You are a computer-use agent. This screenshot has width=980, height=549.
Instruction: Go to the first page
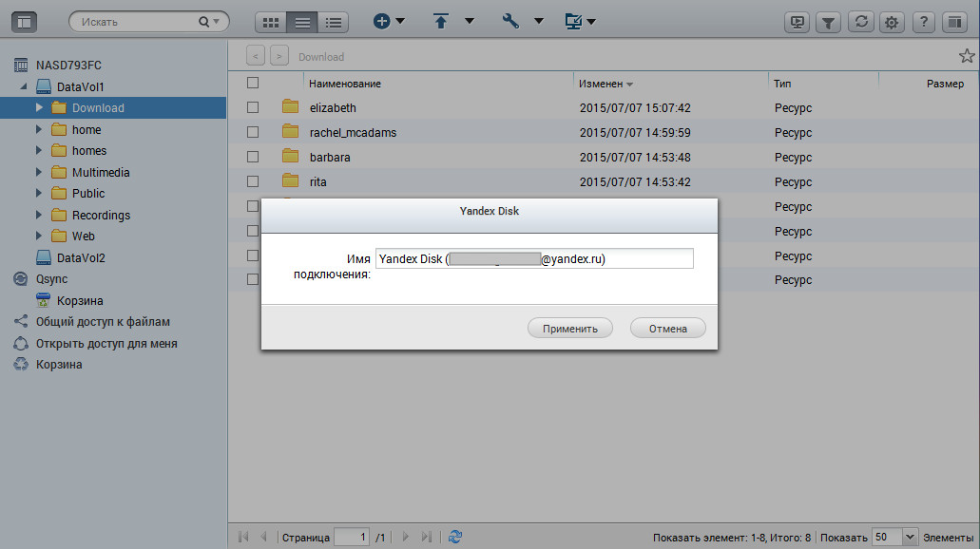tap(243, 537)
